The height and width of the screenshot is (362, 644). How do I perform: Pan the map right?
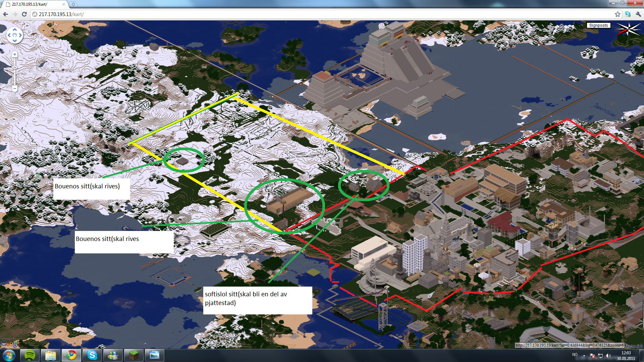(x=20, y=35)
